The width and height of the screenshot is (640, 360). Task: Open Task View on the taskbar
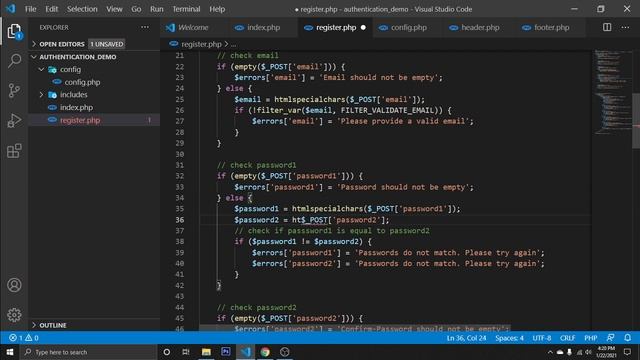186,352
